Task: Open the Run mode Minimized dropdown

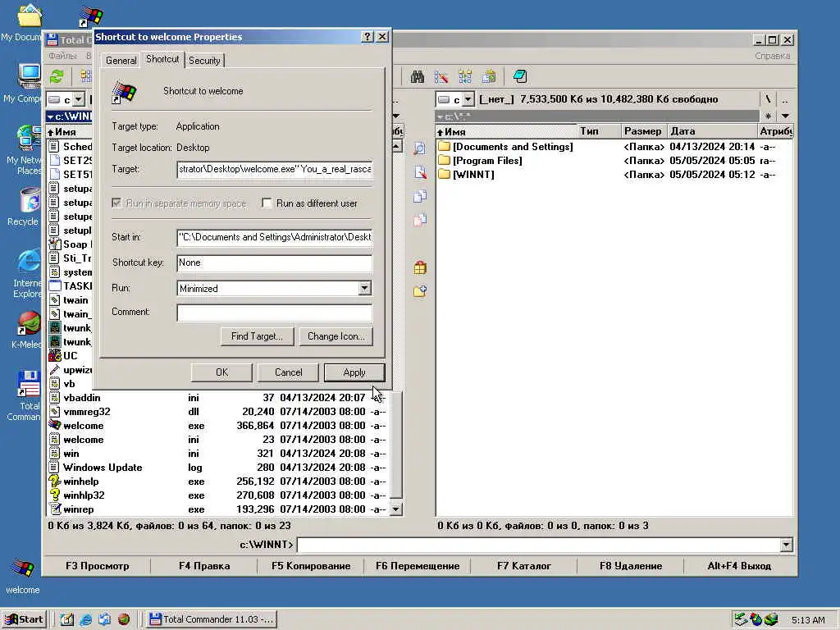Action: [364, 288]
